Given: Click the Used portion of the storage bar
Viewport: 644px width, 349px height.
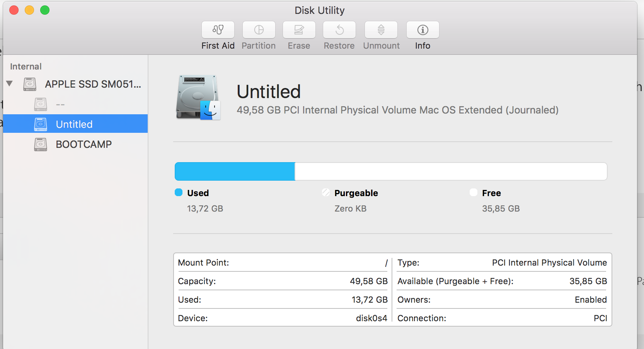Looking at the screenshot, I should pos(234,171).
